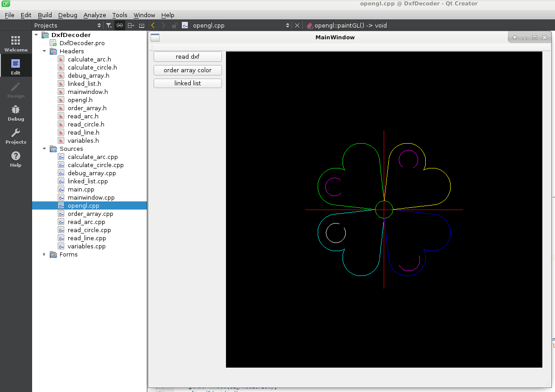Select opengl.cpp highlighted source file
This screenshot has width=555, height=392.
pyautogui.click(x=89, y=205)
